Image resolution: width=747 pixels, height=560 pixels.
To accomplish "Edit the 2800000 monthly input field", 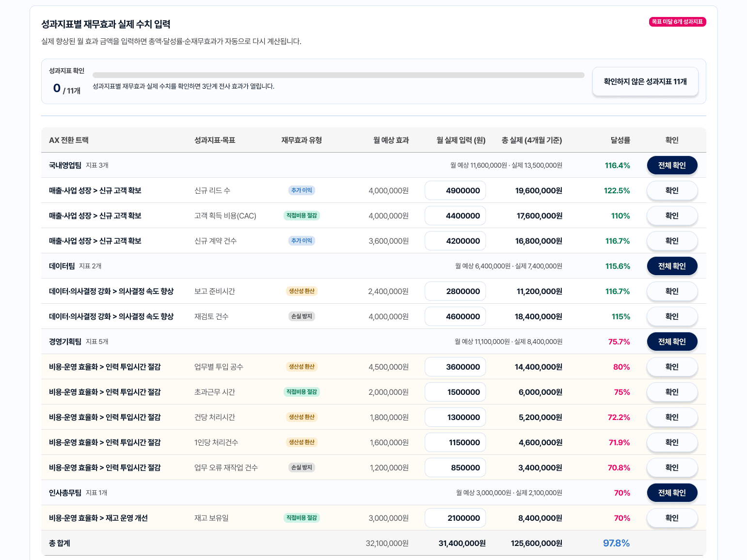I will [x=455, y=291].
